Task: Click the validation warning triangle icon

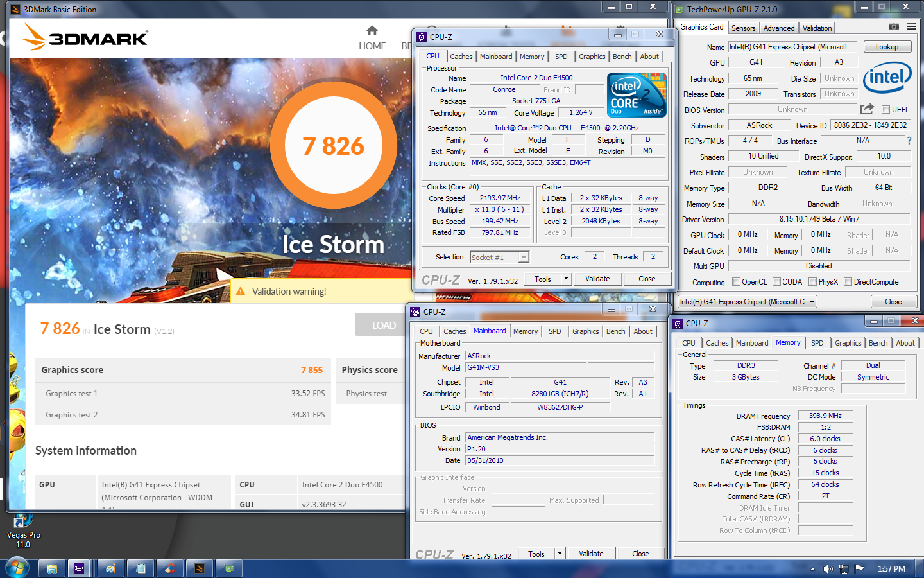Action: point(241,292)
